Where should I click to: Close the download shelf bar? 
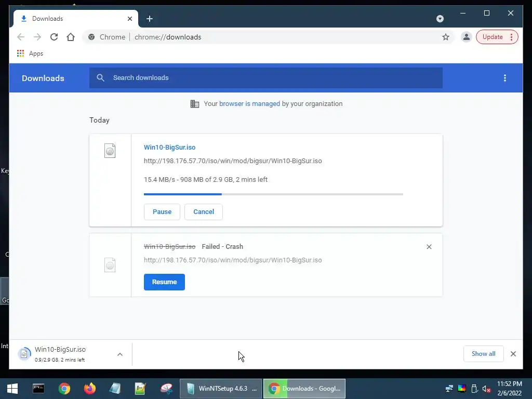(x=513, y=354)
